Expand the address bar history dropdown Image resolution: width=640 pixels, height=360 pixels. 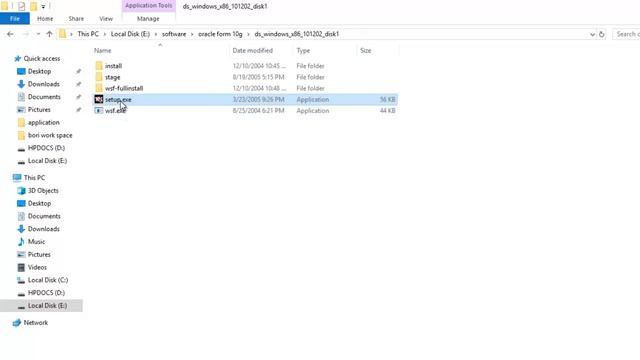592,34
